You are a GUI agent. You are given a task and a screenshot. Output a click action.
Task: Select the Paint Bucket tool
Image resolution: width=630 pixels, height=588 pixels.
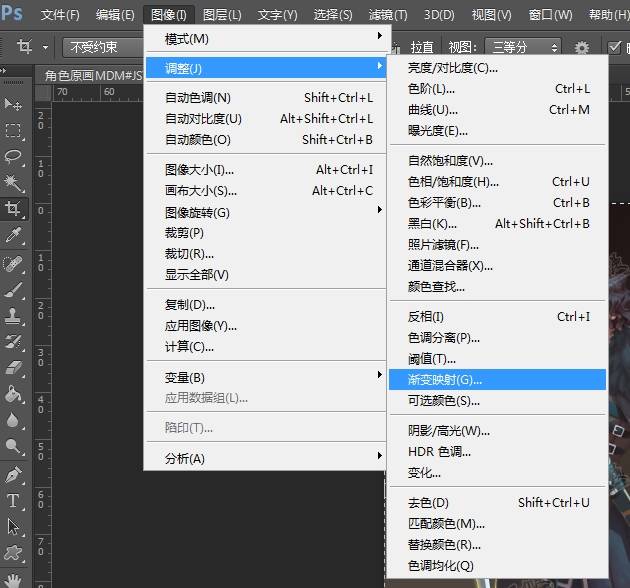pos(13,394)
